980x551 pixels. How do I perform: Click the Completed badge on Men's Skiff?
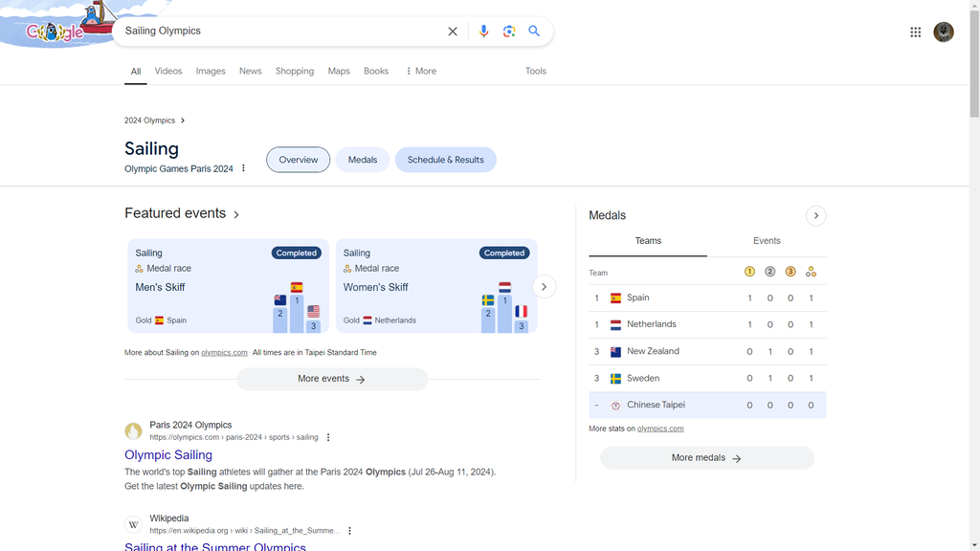[297, 253]
